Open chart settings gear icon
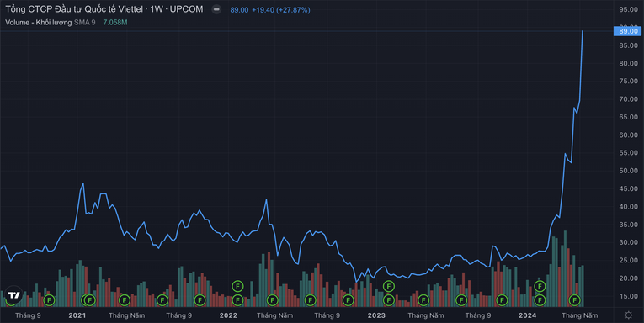The width and height of the screenshot is (644, 323). click(628, 315)
